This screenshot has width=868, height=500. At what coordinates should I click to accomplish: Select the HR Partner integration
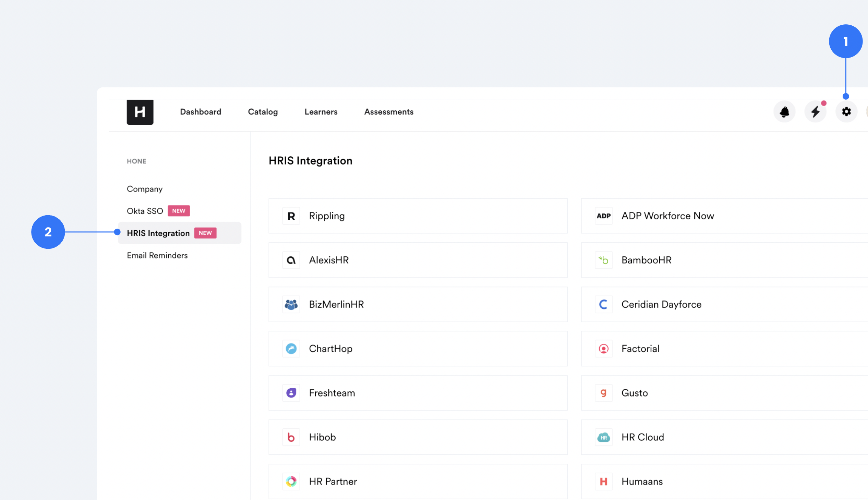click(418, 482)
